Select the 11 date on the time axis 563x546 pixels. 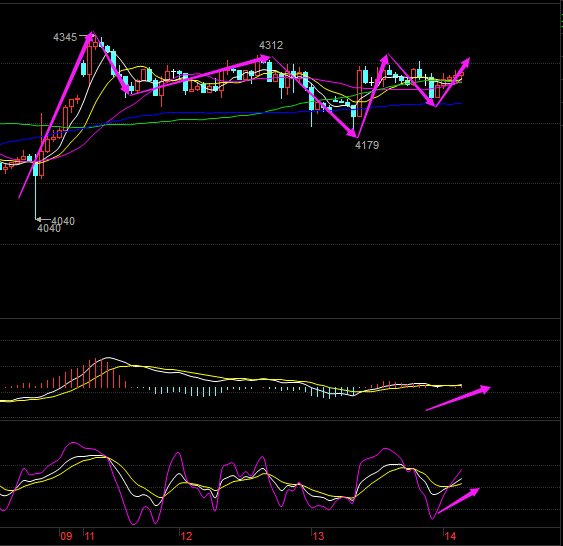[x=89, y=536]
